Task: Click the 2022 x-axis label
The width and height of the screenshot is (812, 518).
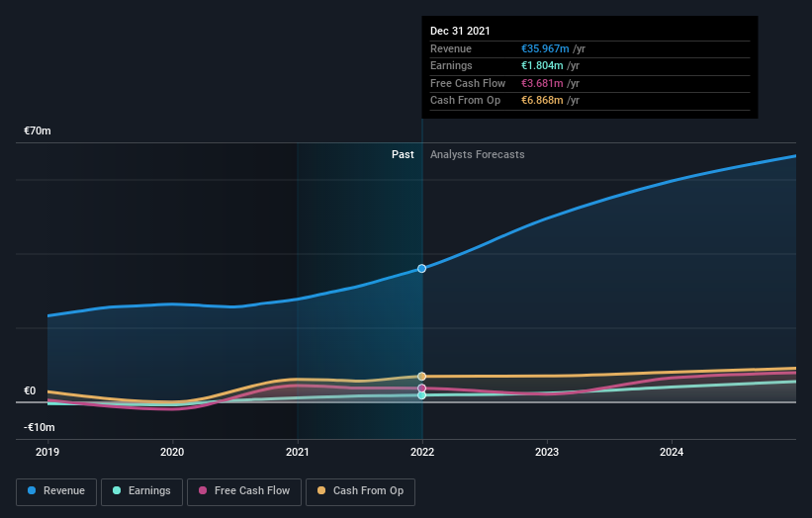Action: (x=422, y=452)
